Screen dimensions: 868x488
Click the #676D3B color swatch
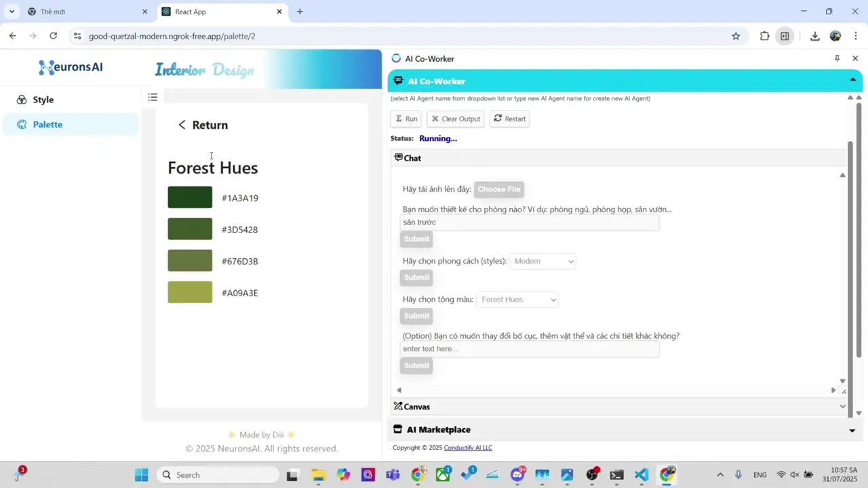(190, 260)
